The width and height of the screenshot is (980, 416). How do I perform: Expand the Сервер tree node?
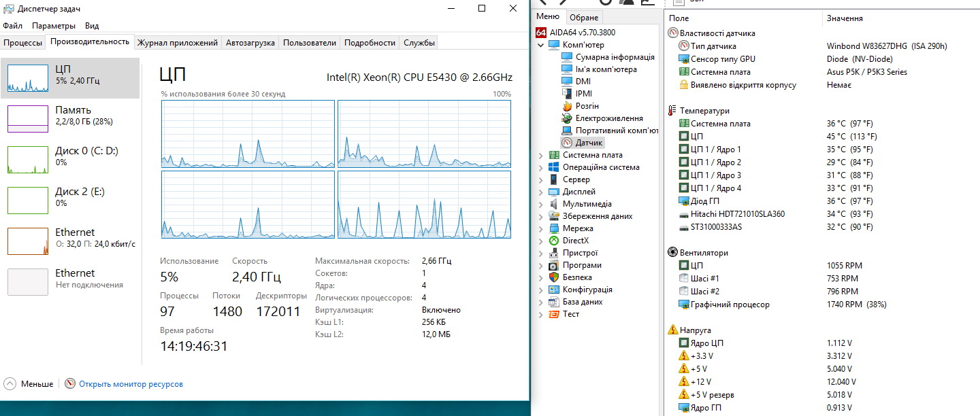pyautogui.click(x=541, y=179)
